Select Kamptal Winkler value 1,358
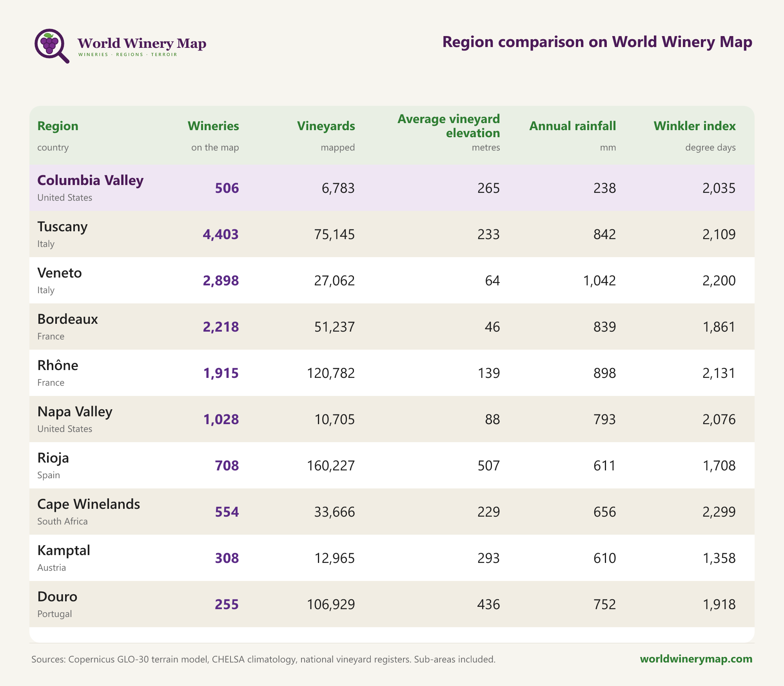Viewport: 784px width, 686px height. click(719, 558)
